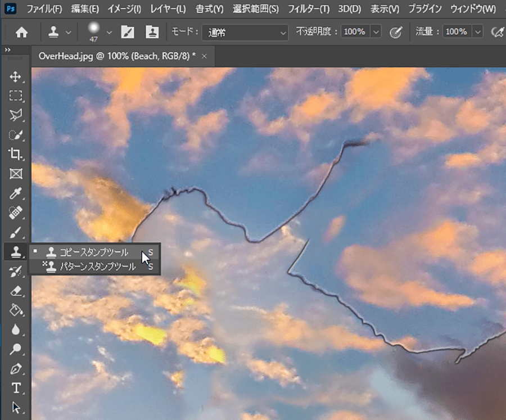Viewport: 506px width, 420px height.
Task: Select the Eyedropper tool
Action: [16, 193]
